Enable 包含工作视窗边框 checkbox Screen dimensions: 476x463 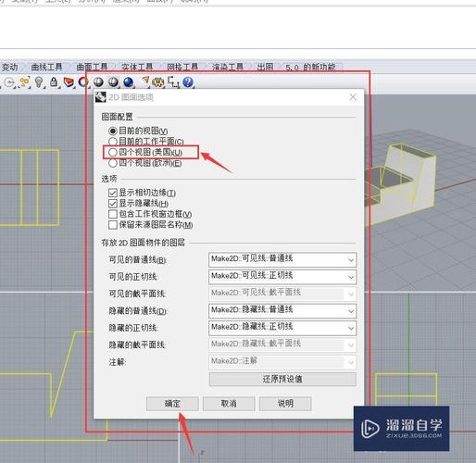tap(113, 214)
